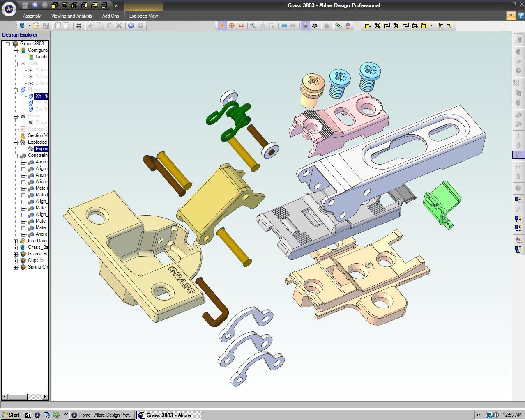The width and height of the screenshot is (525, 420).
Task: Click the collapse together arrows icon in the right toolbar
Action: (x=518, y=228)
